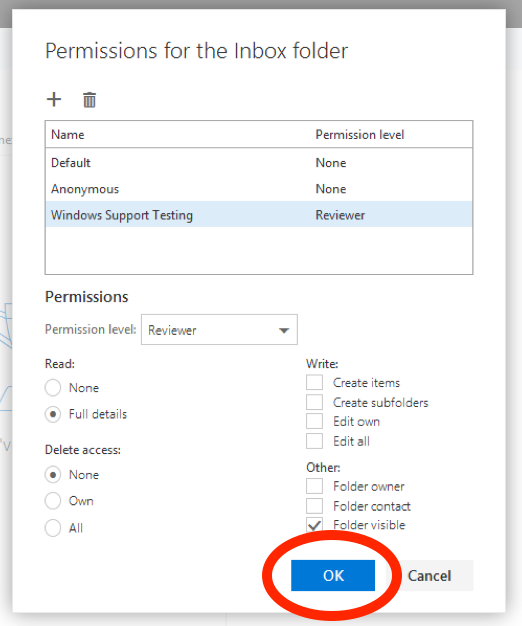Select the Anonymous permission row

pos(259,189)
